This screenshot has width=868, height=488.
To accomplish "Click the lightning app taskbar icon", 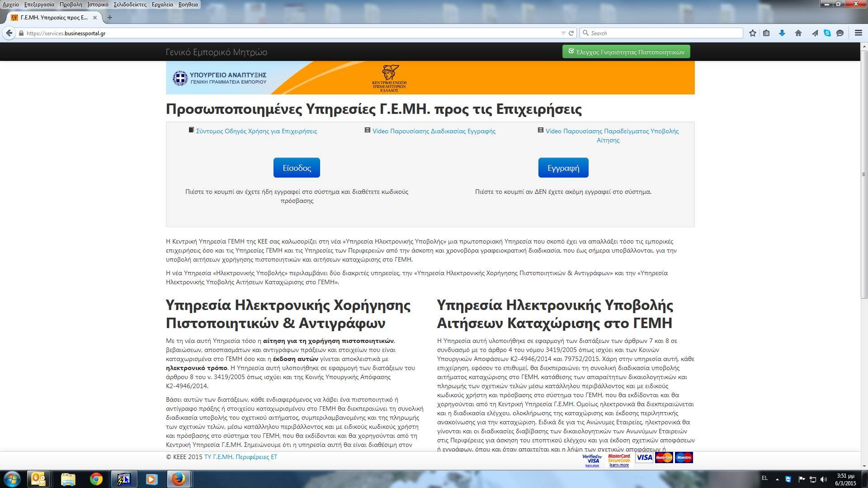I will pyautogui.click(x=124, y=479).
